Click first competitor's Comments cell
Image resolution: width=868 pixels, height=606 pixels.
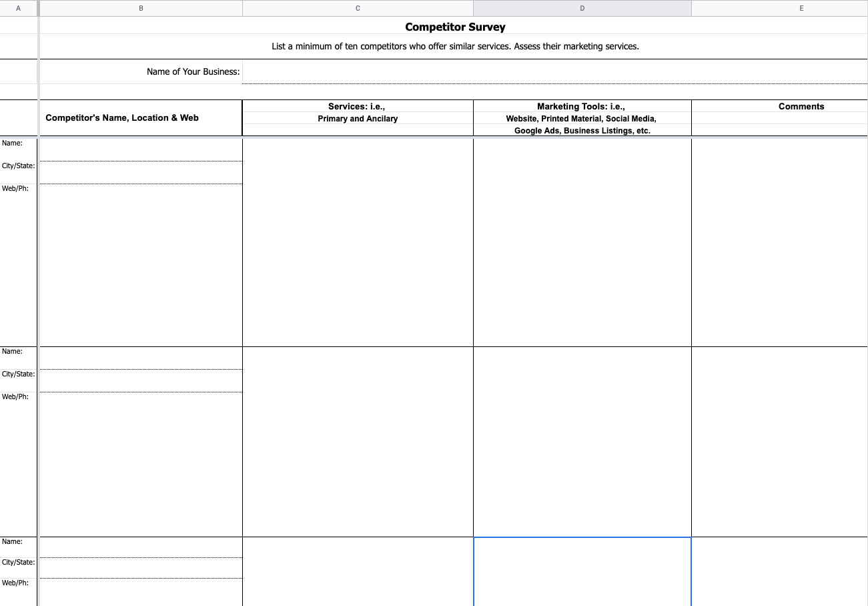click(780, 242)
